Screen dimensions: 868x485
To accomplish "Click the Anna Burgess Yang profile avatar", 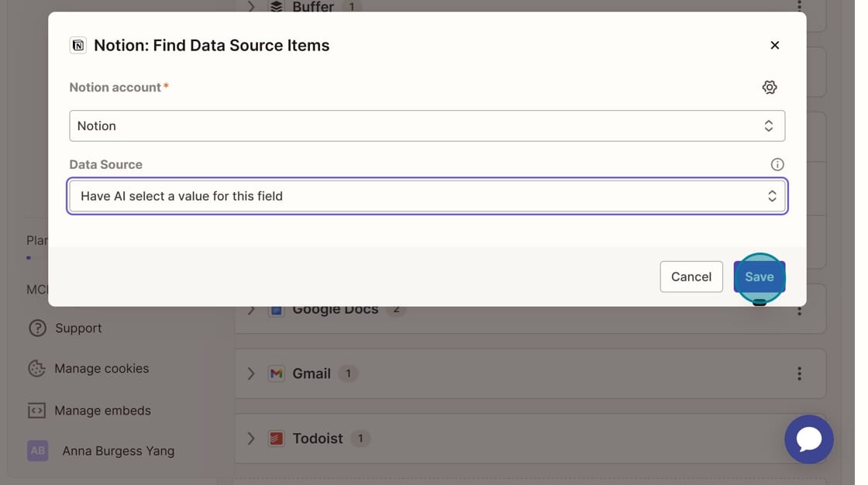I will pos(37,451).
